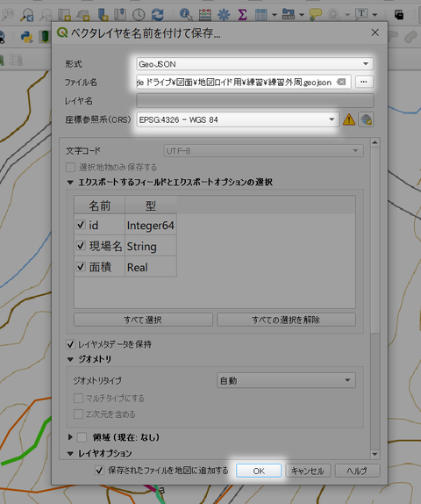Toggle レイヤメタデータを保持 checkbox
The width and height of the screenshot is (421, 504).
pyautogui.click(x=70, y=344)
